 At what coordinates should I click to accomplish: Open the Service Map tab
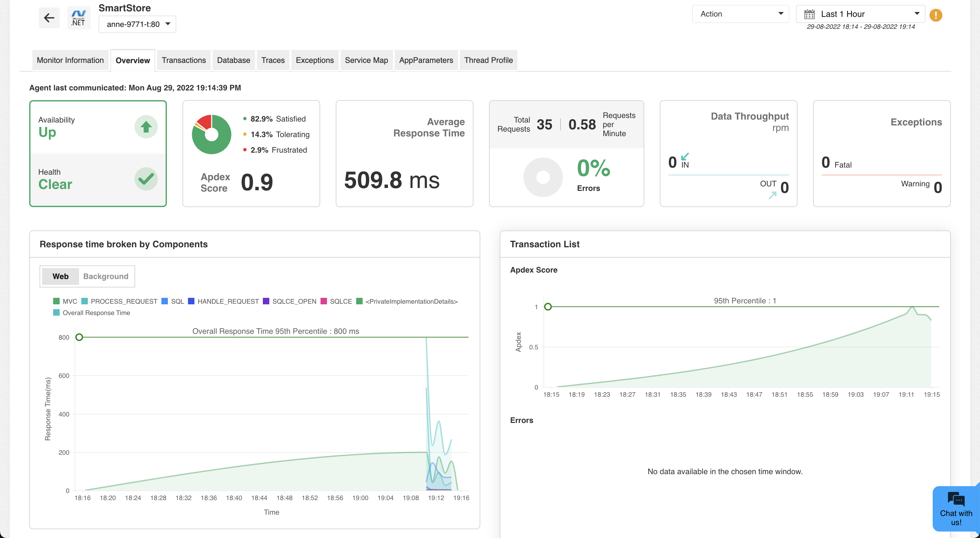click(x=366, y=60)
